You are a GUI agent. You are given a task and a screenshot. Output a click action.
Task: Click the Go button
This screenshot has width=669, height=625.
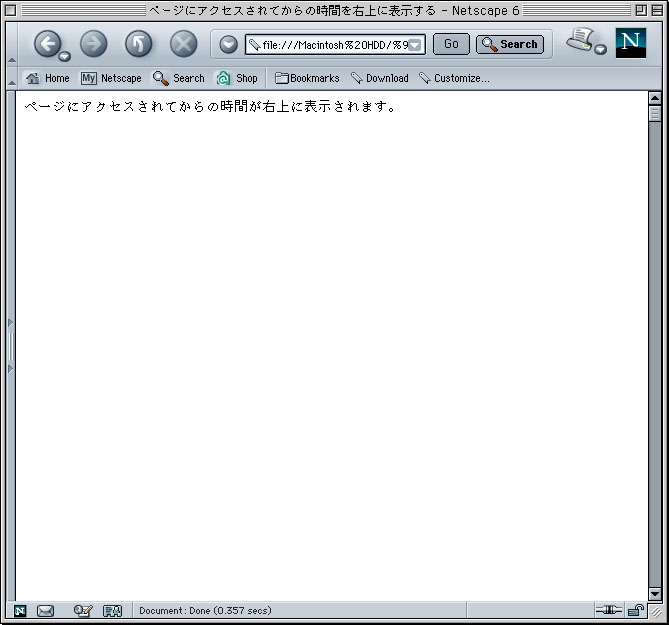(451, 44)
